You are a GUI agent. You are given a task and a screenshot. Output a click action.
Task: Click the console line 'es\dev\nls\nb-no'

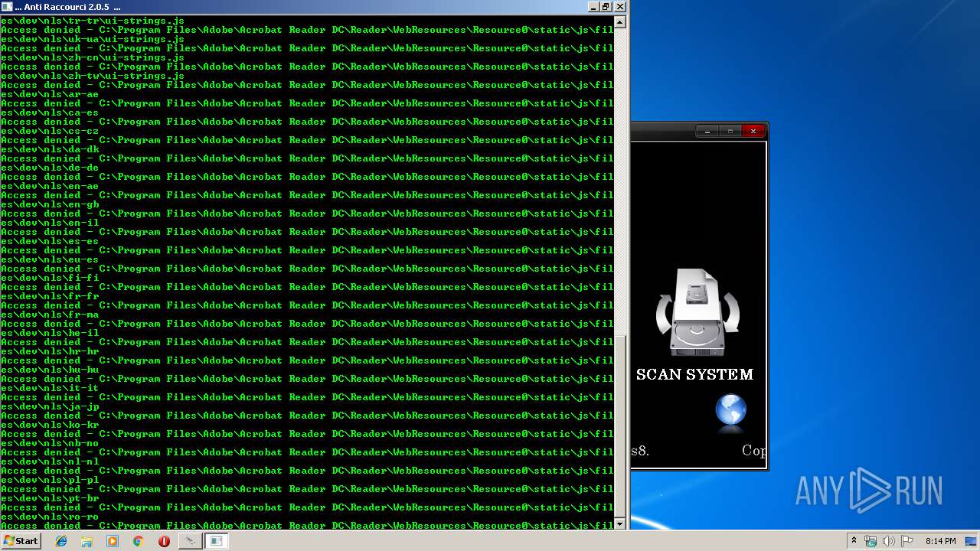pyautogui.click(x=50, y=443)
